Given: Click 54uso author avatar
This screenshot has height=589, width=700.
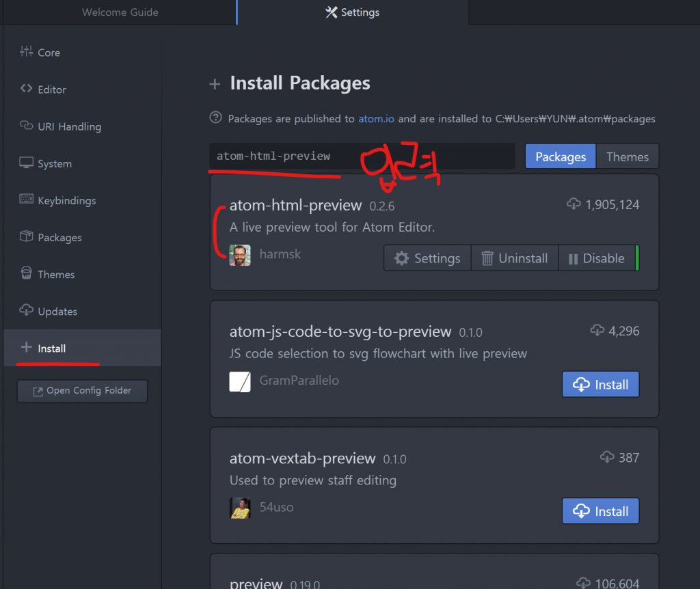Looking at the screenshot, I should tap(240, 508).
